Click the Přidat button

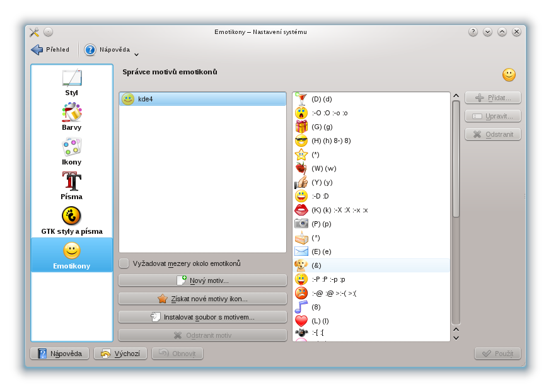[x=492, y=98]
